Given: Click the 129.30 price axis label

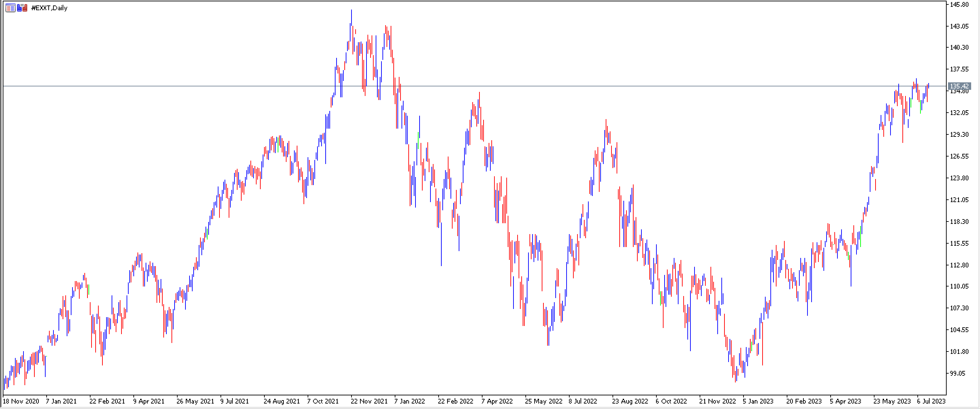Looking at the screenshot, I should (x=960, y=135).
